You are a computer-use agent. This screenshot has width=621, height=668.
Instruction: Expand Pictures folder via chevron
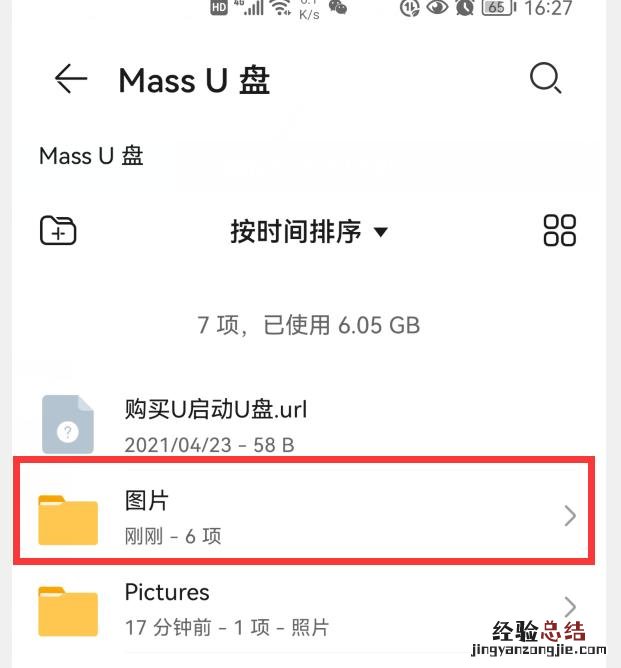pyautogui.click(x=570, y=607)
